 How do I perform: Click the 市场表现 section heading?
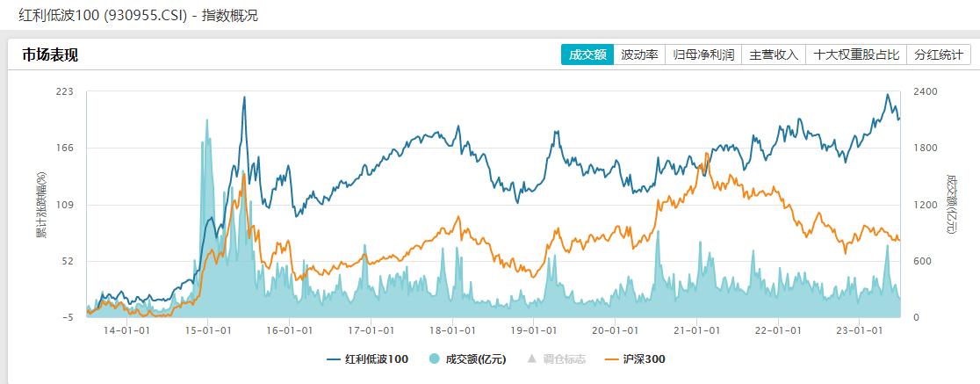click(50, 54)
